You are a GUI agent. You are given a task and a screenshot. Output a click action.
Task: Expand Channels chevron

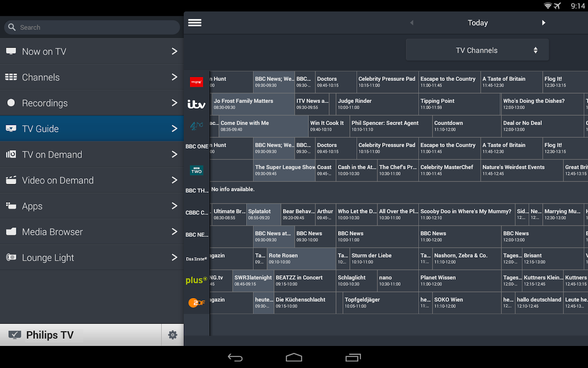coord(174,77)
